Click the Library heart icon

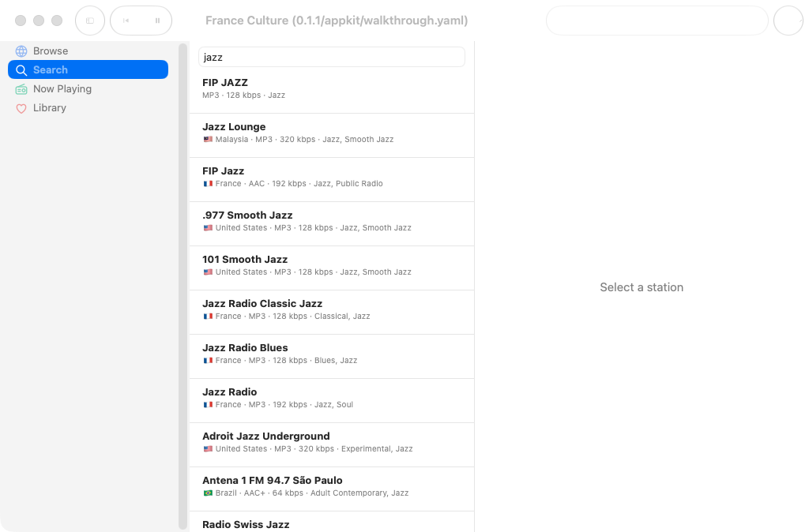pos(21,108)
